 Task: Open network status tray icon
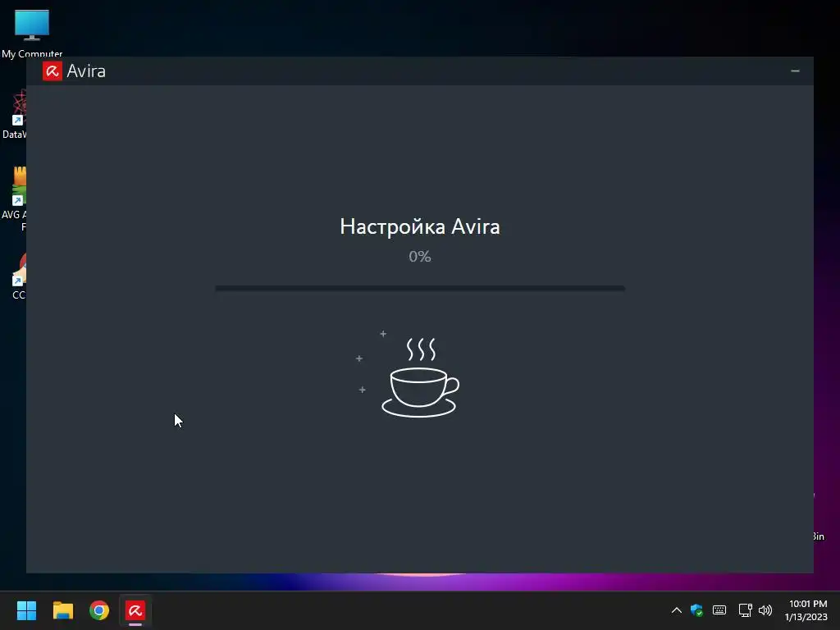tap(745, 610)
